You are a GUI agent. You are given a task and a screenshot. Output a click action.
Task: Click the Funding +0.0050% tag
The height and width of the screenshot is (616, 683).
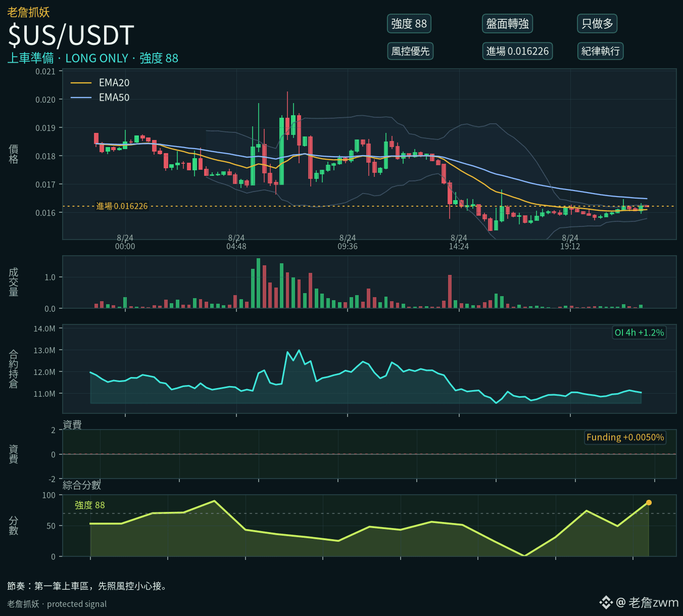[x=625, y=437]
